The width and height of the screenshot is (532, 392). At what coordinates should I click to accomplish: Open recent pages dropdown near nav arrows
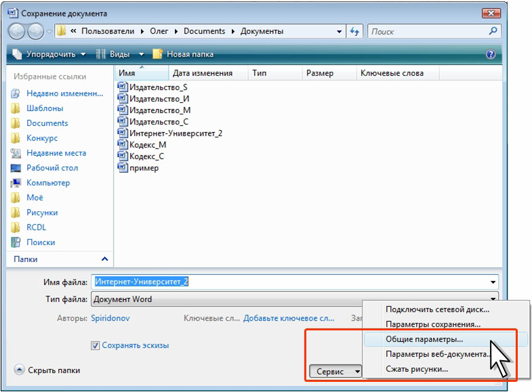(49, 32)
